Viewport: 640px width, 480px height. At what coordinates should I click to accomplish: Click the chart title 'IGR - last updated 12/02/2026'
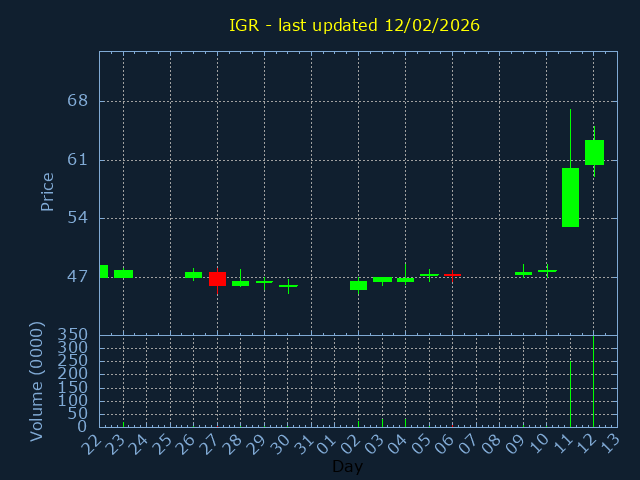pyautogui.click(x=354, y=25)
